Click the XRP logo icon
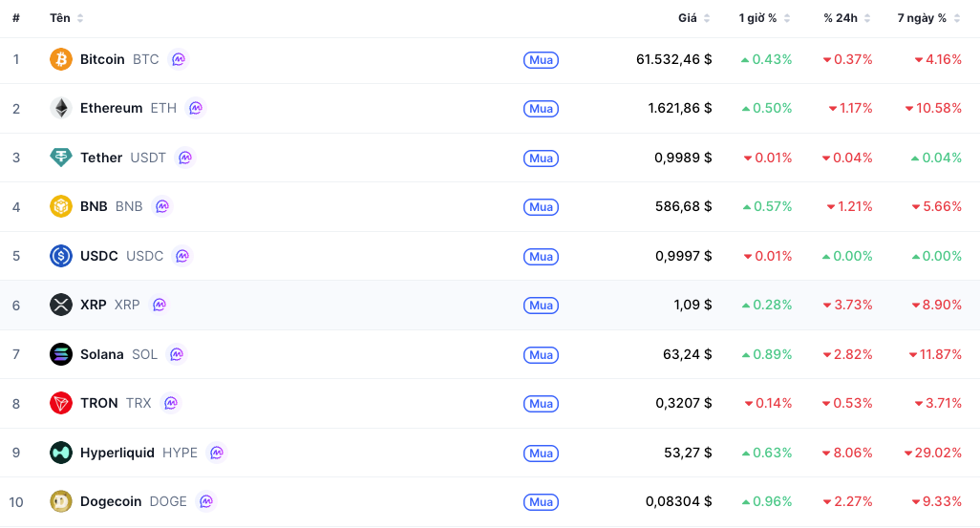The height and width of the screenshot is (528, 980). click(x=60, y=305)
